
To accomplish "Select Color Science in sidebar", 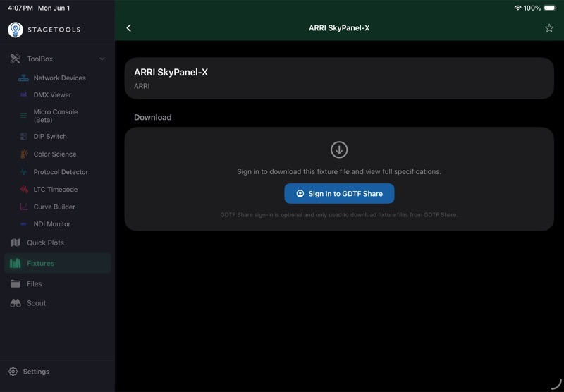I will click(x=55, y=154).
